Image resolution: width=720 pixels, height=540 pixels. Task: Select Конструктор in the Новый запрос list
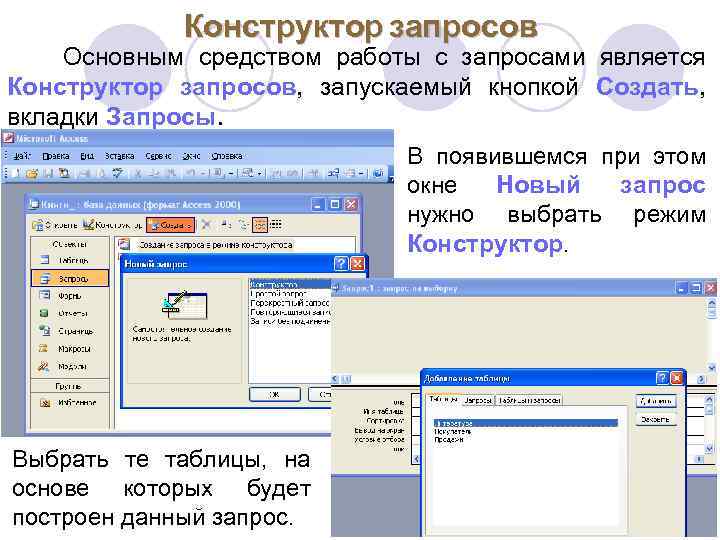click(x=290, y=285)
